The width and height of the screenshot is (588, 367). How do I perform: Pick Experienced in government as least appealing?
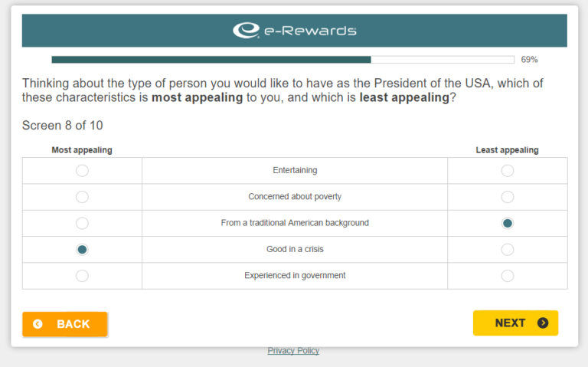tap(507, 276)
